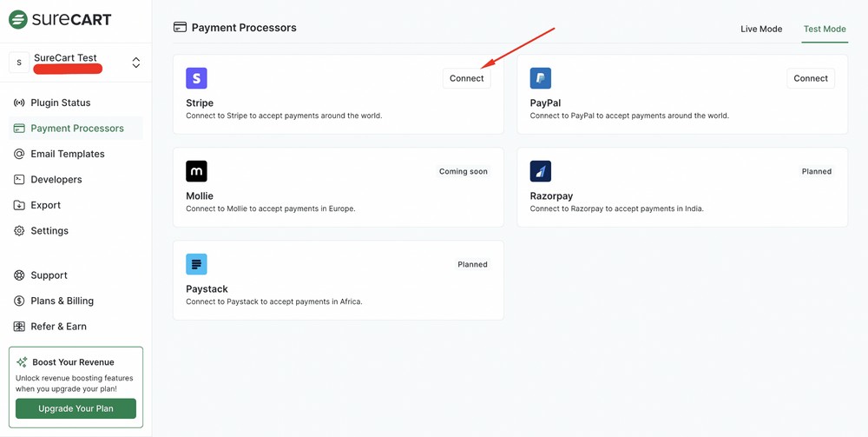Click the Export folder icon
The height and width of the screenshot is (437, 868).
(19, 205)
